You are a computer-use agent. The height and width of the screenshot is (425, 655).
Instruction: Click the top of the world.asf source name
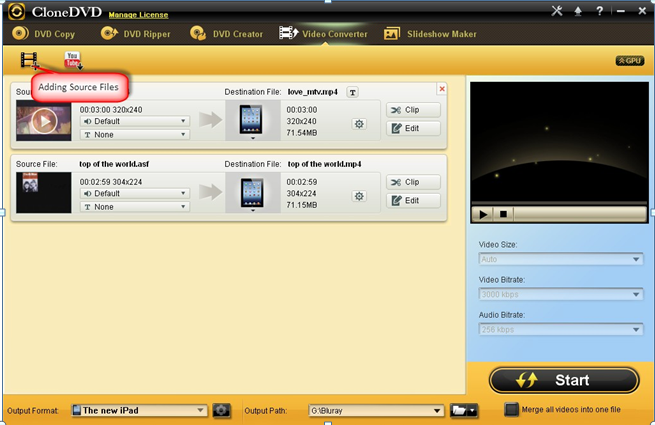click(114, 164)
